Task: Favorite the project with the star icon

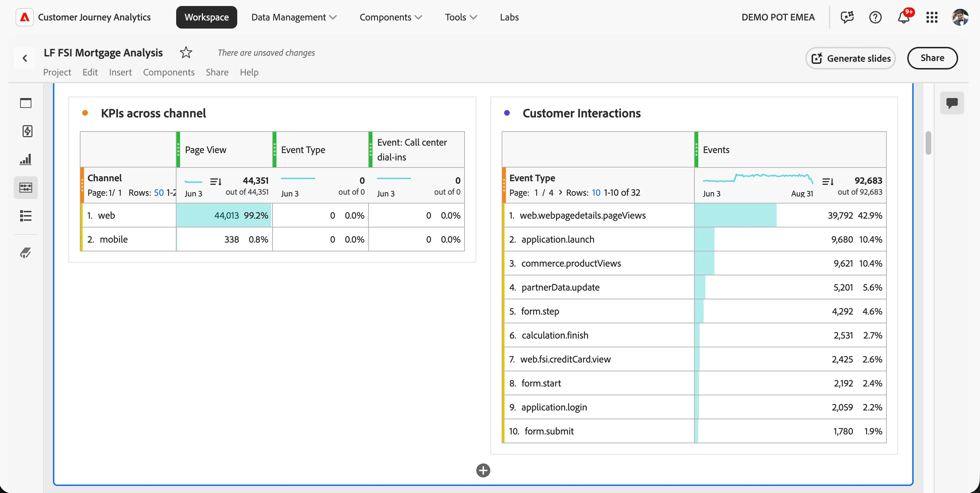Action: pyautogui.click(x=186, y=53)
